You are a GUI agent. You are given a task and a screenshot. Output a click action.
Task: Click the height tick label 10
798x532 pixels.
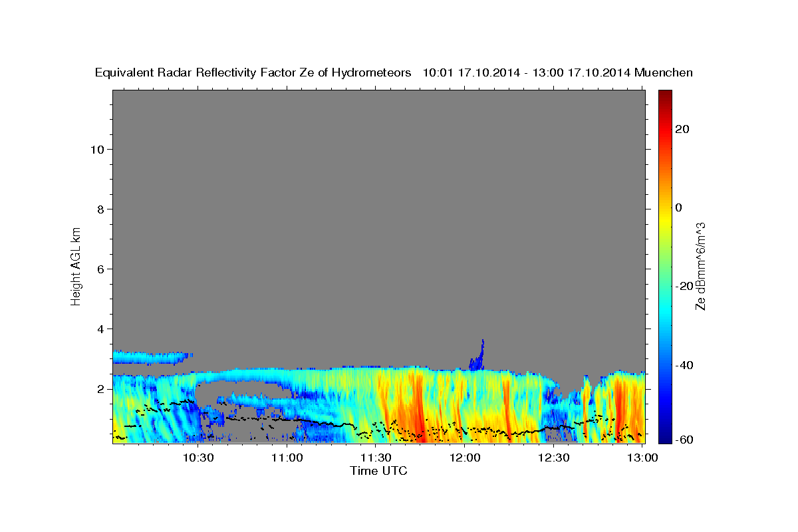(x=96, y=149)
